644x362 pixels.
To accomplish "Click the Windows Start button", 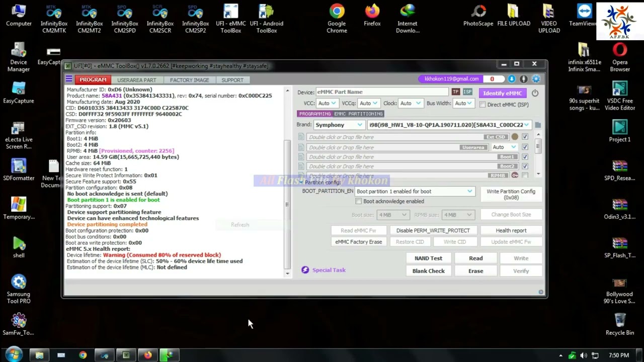I will coord(14,355).
